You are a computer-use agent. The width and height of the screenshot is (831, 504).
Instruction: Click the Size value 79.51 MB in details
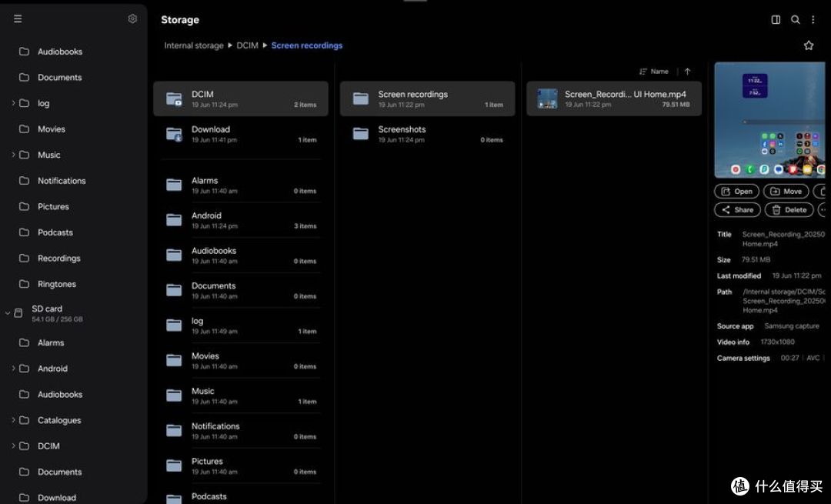[756, 259]
